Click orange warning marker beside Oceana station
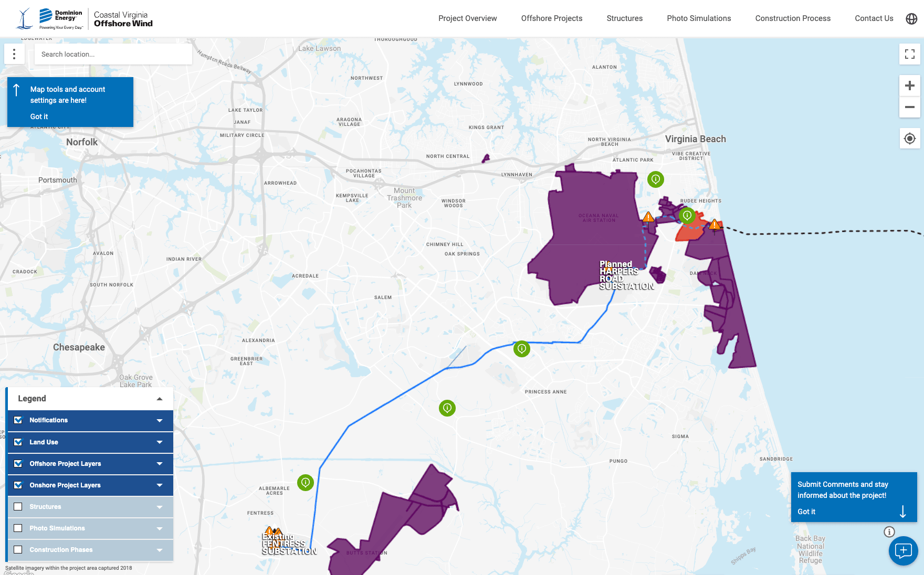This screenshot has height=575, width=924. click(x=648, y=217)
